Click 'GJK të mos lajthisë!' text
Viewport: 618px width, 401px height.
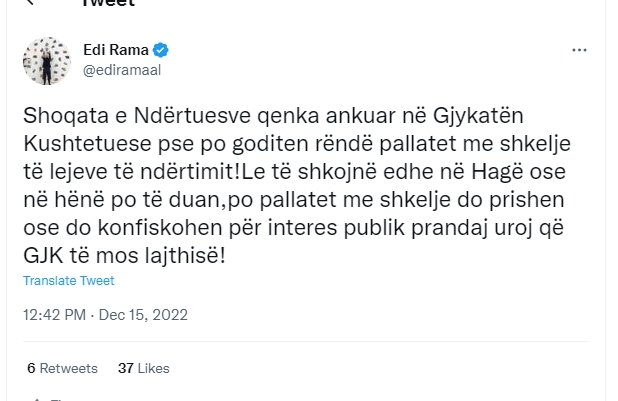click(x=124, y=257)
